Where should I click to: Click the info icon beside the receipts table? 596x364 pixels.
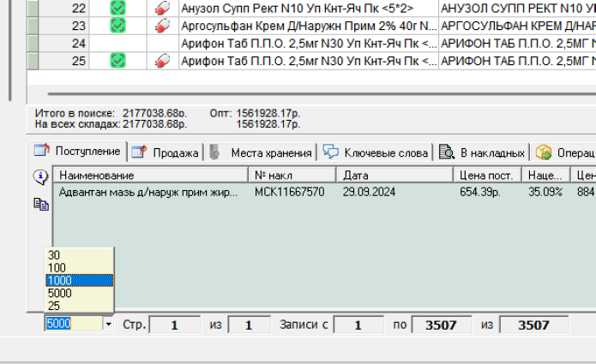pyautogui.click(x=40, y=177)
